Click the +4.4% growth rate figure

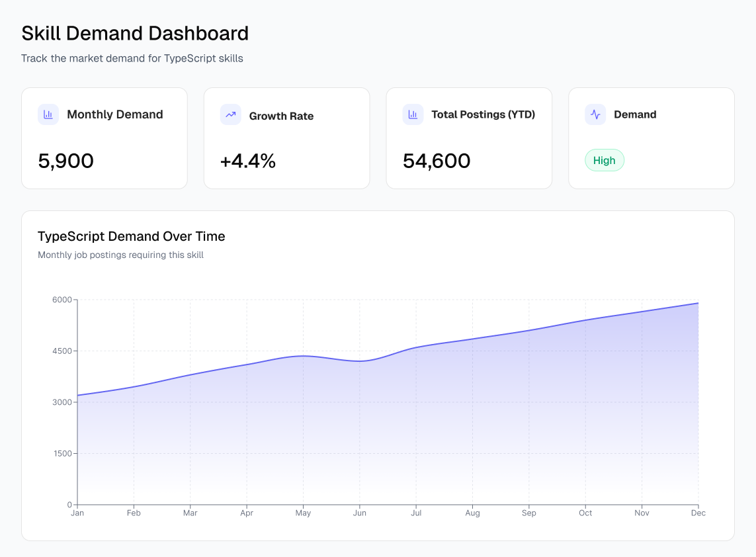click(247, 161)
